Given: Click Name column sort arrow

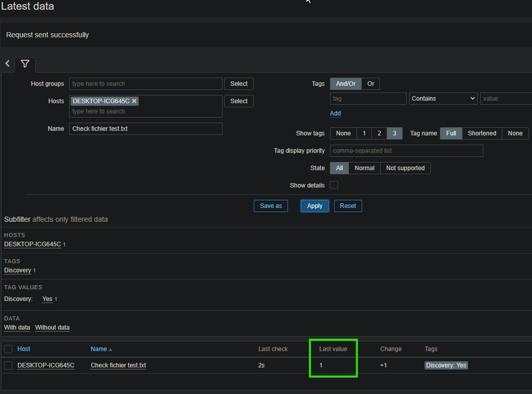Looking at the screenshot, I should tap(110, 350).
